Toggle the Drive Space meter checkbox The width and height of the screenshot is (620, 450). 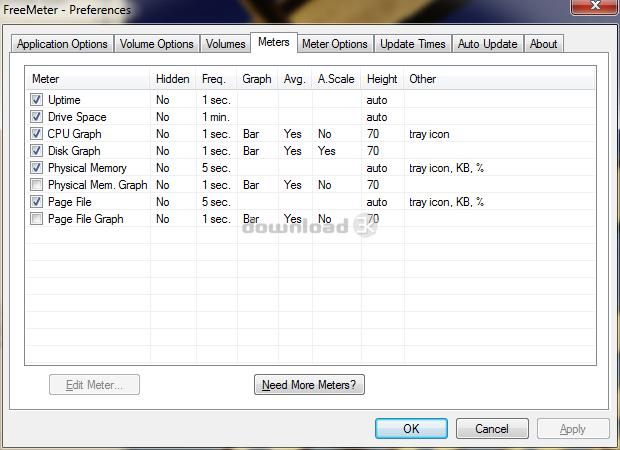click(37, 117)
